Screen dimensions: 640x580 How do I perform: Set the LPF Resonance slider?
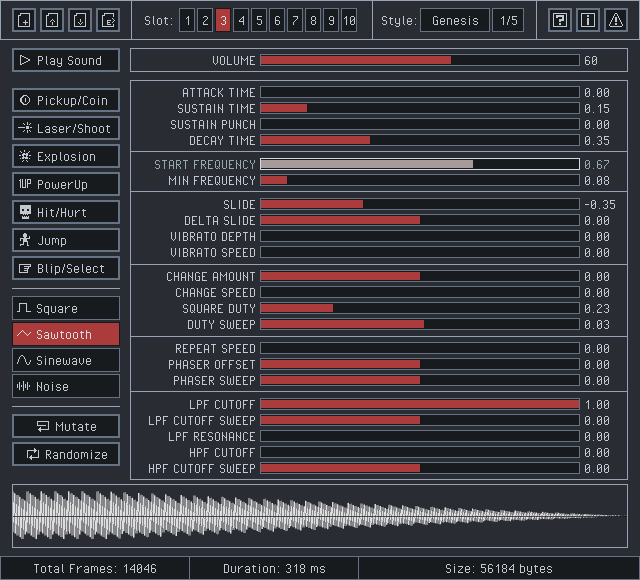point(420,436)
